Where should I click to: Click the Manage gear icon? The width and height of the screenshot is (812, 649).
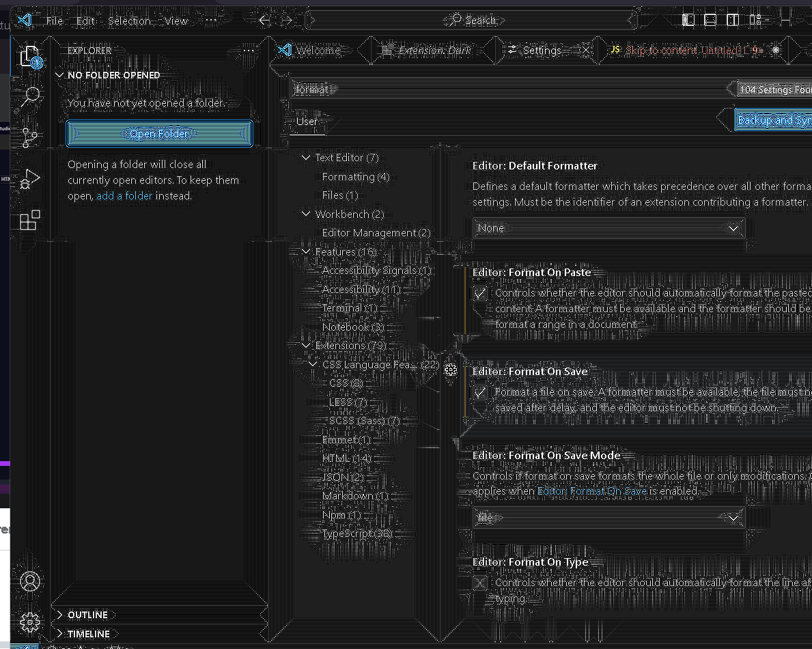[30, 622]
